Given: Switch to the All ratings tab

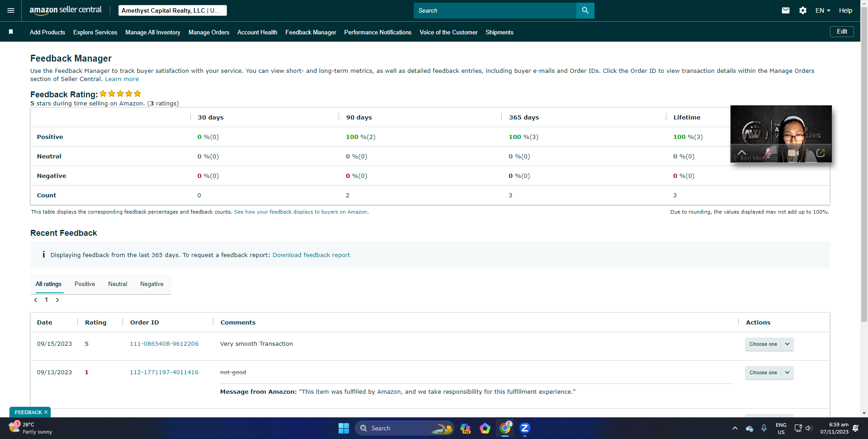Looking at the screenshot, I should tap(48, 284).
